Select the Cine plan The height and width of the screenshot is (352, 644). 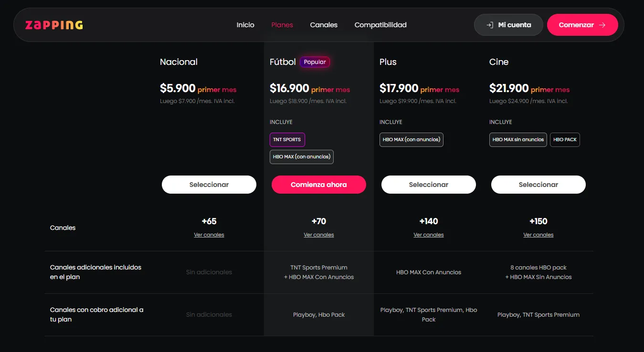coord(538,185)
